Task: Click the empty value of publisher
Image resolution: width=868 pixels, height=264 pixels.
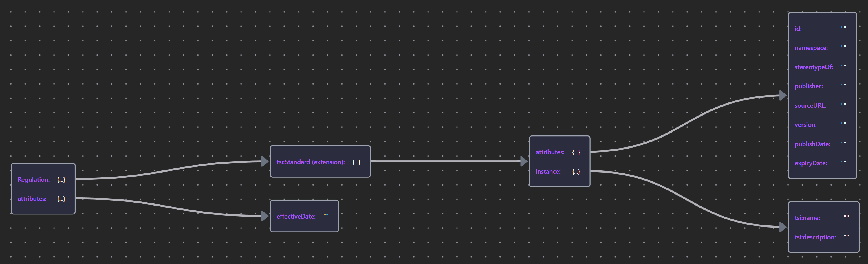Action: [844, 85]
